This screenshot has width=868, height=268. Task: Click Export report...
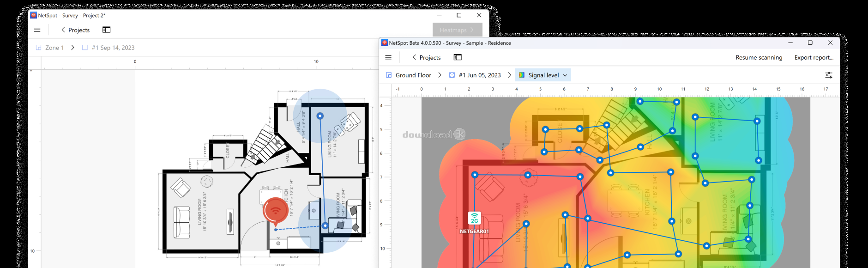coord(814,58)
